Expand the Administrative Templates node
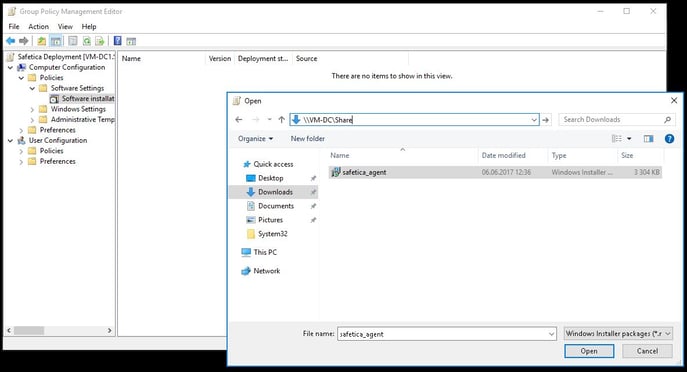Viewport: 687px width, 372px height. [32, 120]
